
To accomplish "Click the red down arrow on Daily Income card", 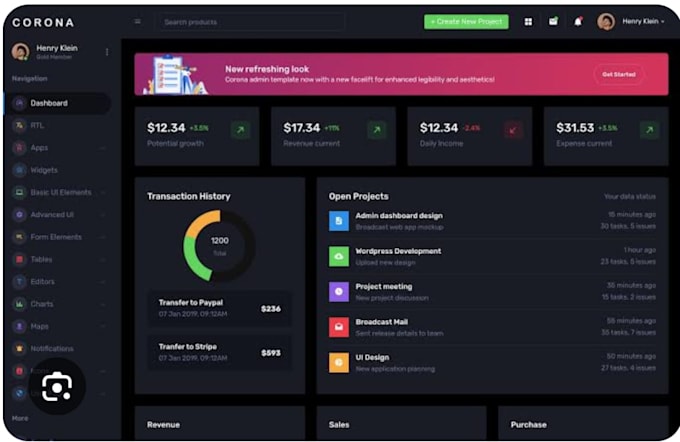I will point(513,130).
